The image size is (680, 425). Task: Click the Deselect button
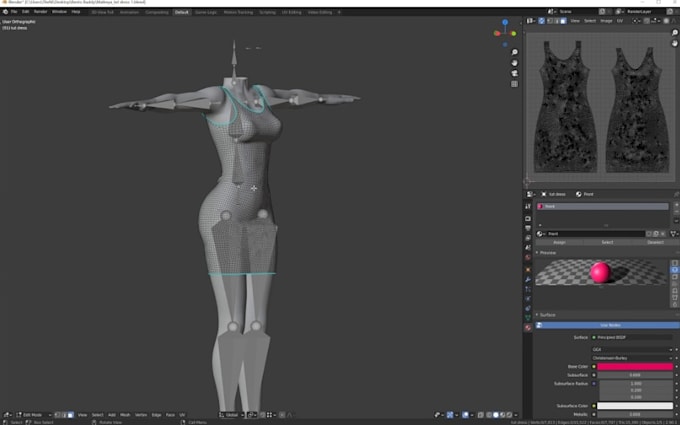point(655,242)
